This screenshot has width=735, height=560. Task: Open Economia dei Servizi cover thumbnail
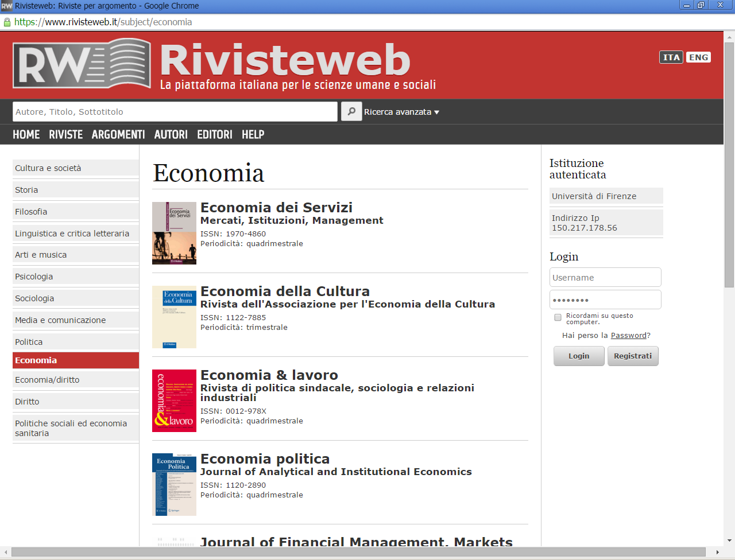[x=174, y=233]
